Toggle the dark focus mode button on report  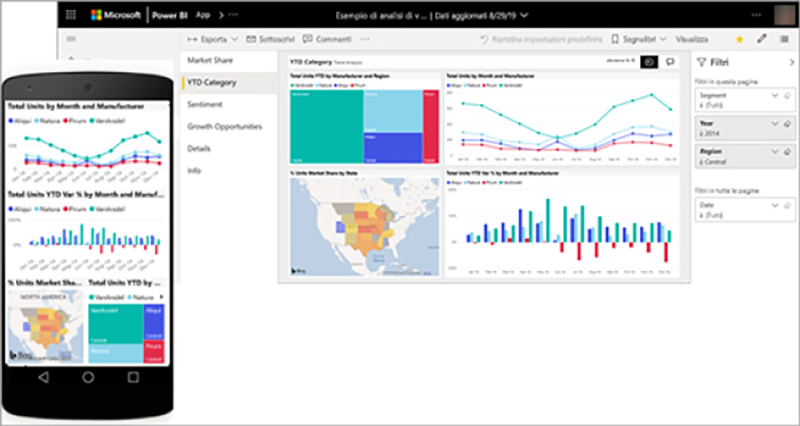pyautogui.click(x=648, y=62)
